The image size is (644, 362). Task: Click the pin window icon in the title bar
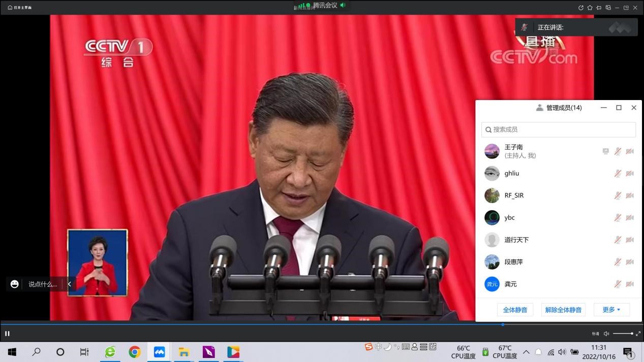[x=599, y=8]
